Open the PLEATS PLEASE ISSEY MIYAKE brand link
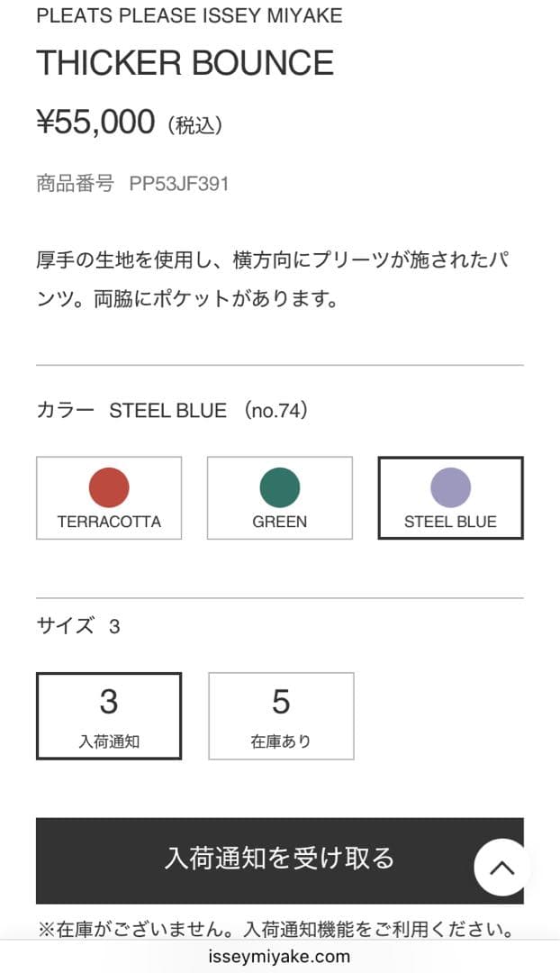The width and height of the screenshot is (560, 973). (187, 15)
